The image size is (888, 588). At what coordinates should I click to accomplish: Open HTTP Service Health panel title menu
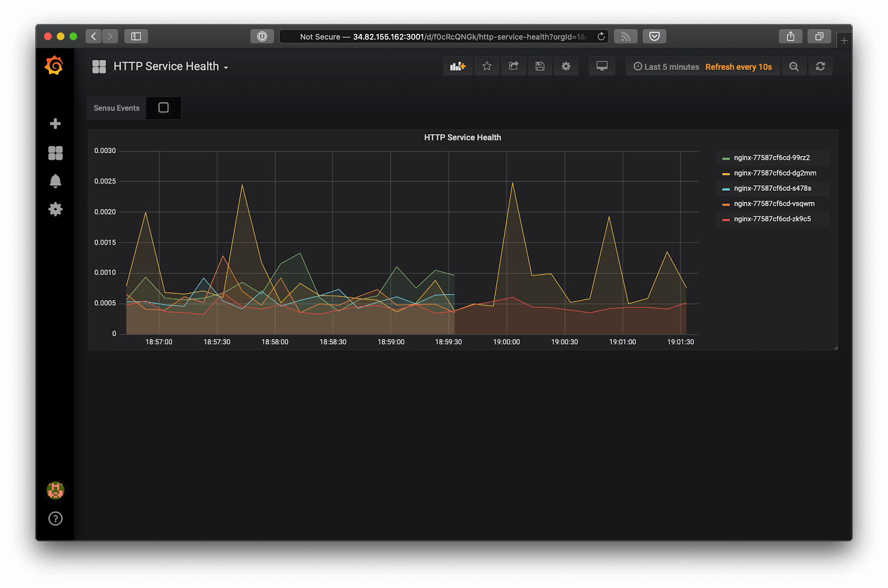[462, 138]
